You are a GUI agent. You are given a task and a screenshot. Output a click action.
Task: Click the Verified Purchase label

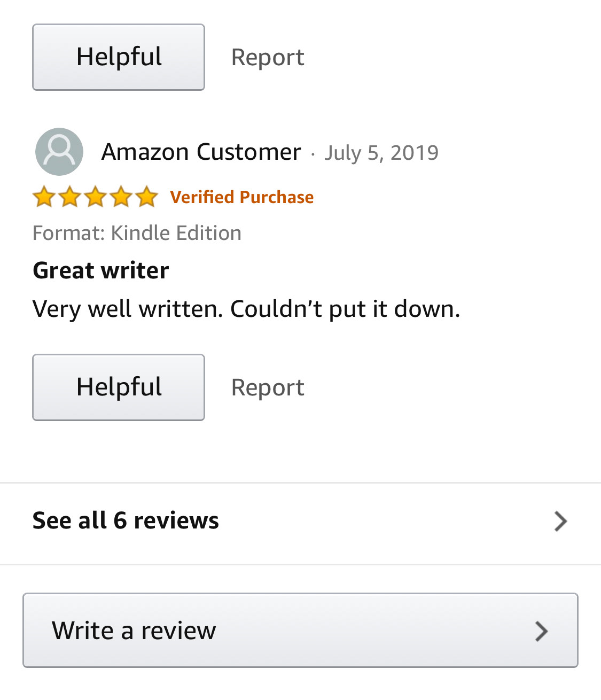[242, 197]
